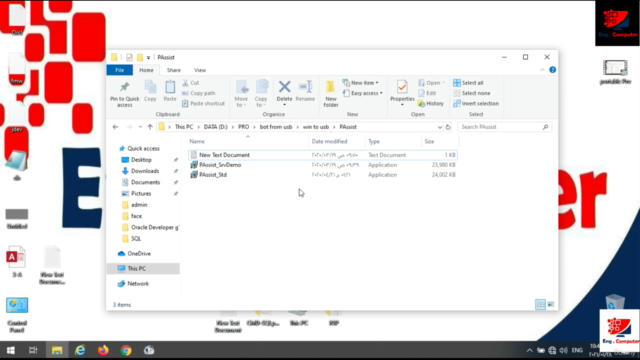Click 'DATA (D:)' breadcrumb
640x360 pixels.
[x=216, y=127]
